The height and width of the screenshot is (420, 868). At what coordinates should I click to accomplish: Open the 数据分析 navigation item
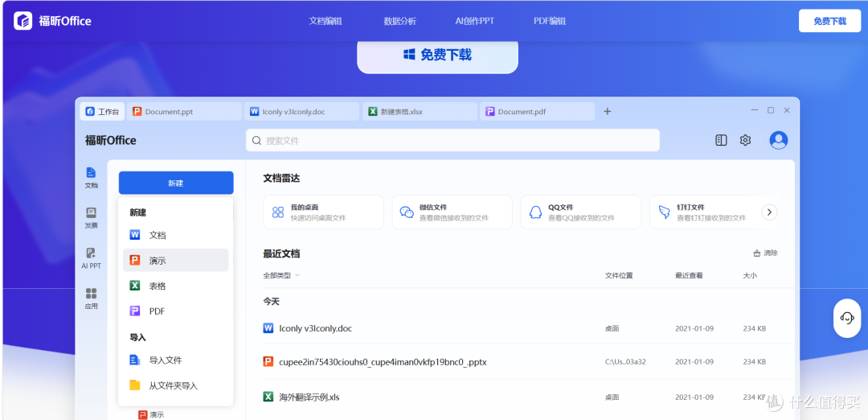[x=399, y=21]
